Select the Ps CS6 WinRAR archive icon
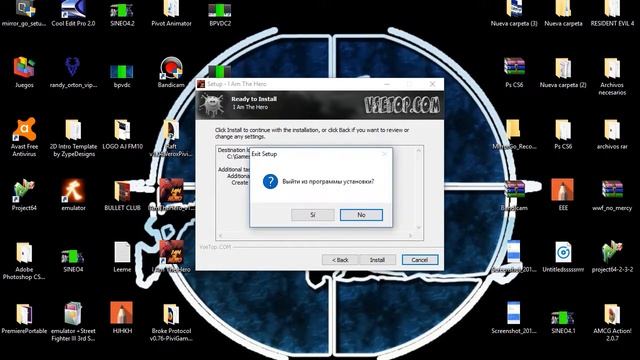The image size is (640, 360). pyautogui.click(x=514, y=72)
